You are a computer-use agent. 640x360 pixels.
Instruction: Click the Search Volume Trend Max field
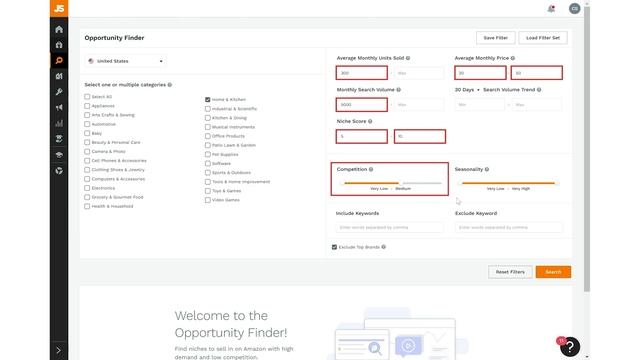point(537,105)
